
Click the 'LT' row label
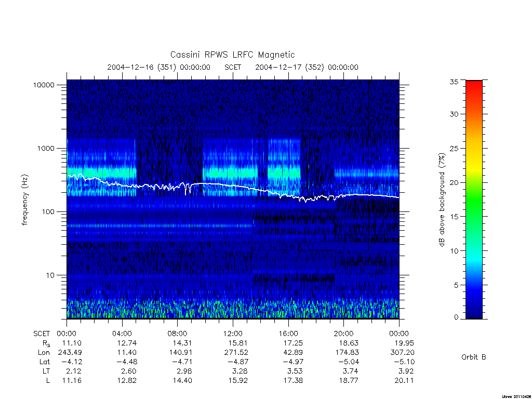tap(46, 371)
